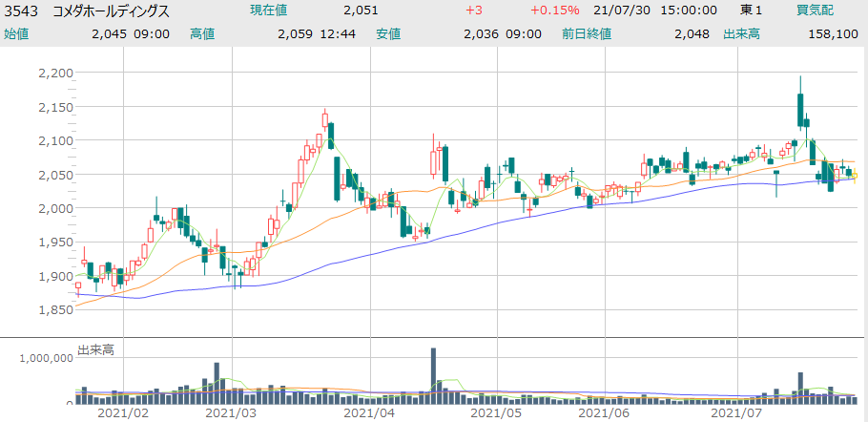Click the 1,850 price axis label
The height and width of the screenshot is (422, 868).
pos(55,309)
